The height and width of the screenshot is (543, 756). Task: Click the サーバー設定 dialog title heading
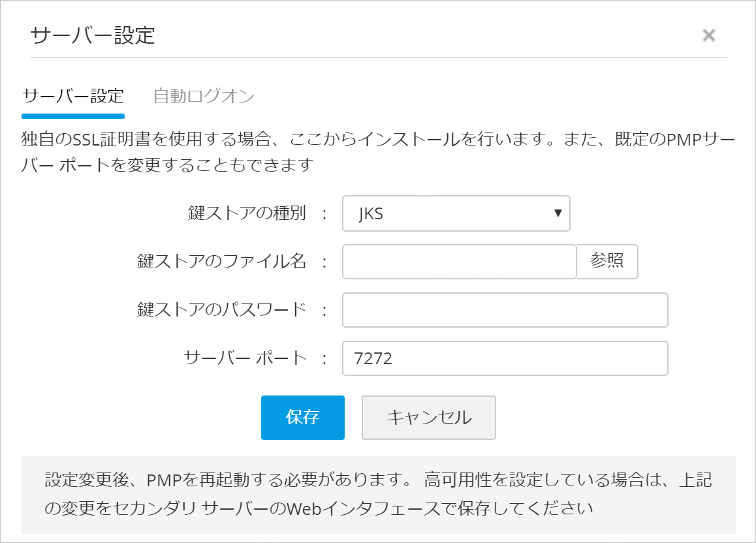(x=93, y=35)
